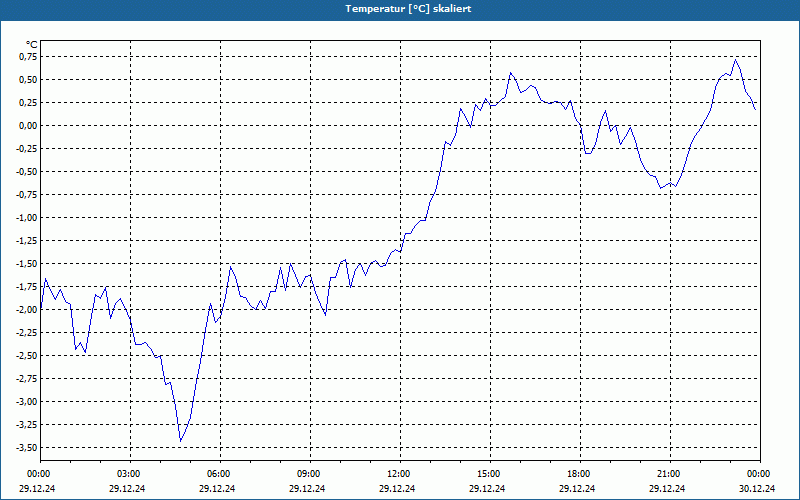Select the -1,50 axis tick label

point(28,264)
